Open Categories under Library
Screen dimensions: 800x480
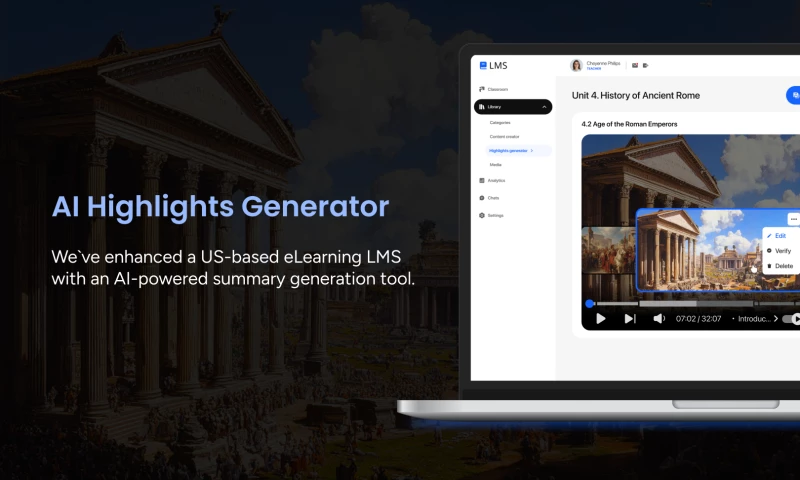coord(500,122)
